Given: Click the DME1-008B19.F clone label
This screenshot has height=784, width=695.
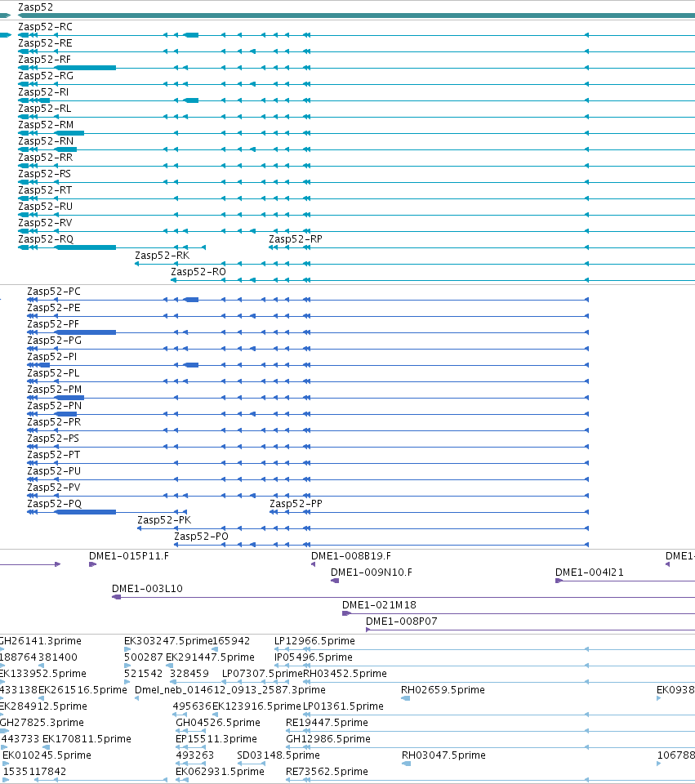Looking at the screenshot, I should [x=351, y=556].
